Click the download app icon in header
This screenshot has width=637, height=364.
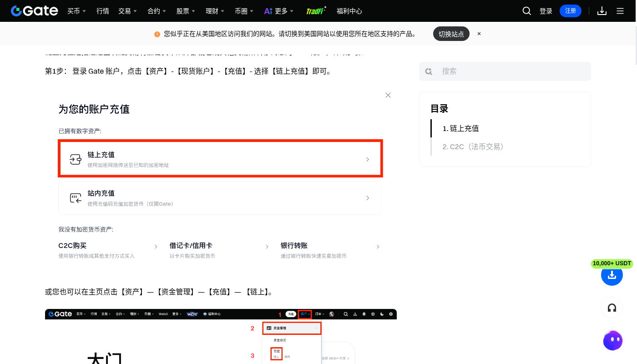602,11
